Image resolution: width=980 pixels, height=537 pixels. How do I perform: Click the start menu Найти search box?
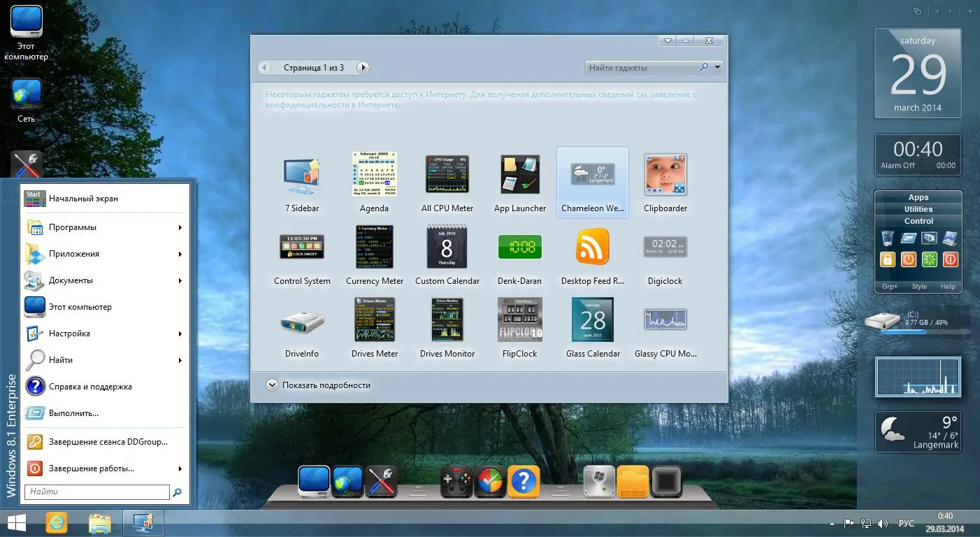coord(97,492)
